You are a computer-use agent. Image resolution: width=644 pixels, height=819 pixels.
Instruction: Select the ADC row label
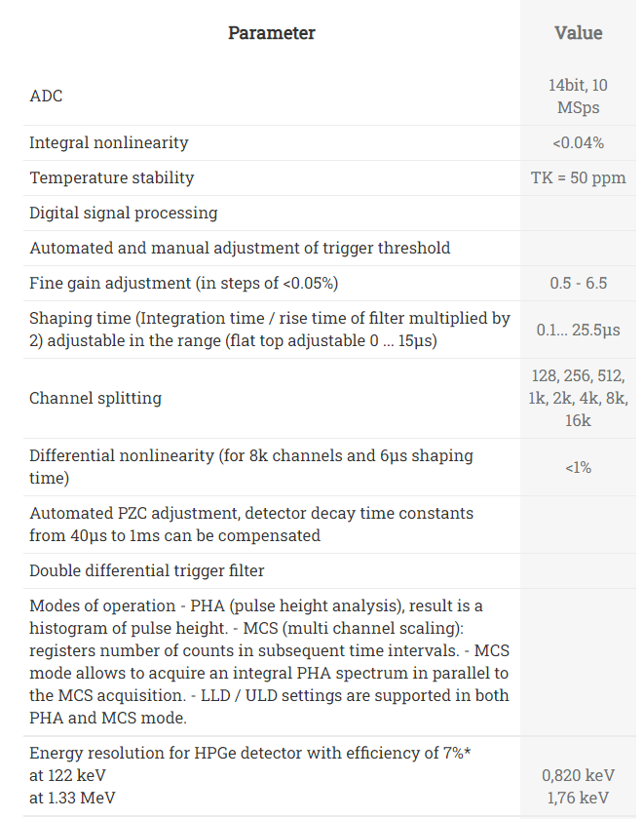(x=46, y=97)
